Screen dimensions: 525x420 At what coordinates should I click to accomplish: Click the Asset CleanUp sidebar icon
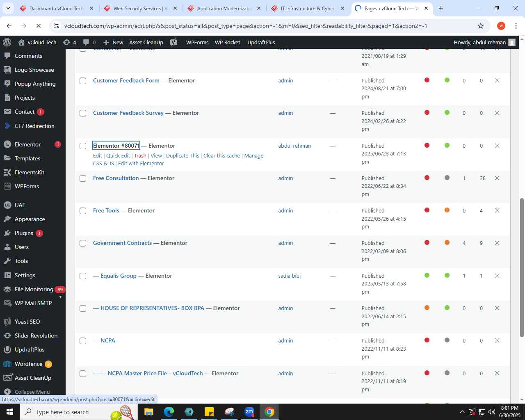(x=7, y=378)
